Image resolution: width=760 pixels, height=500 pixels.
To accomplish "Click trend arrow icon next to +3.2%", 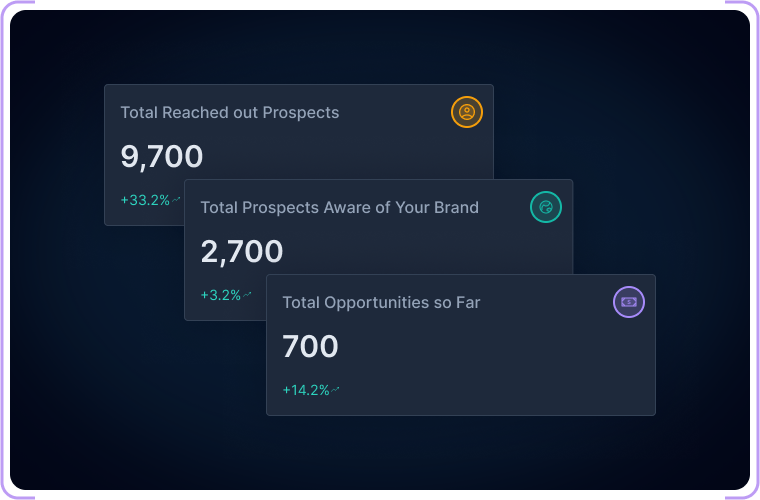I will click(248, 295).
